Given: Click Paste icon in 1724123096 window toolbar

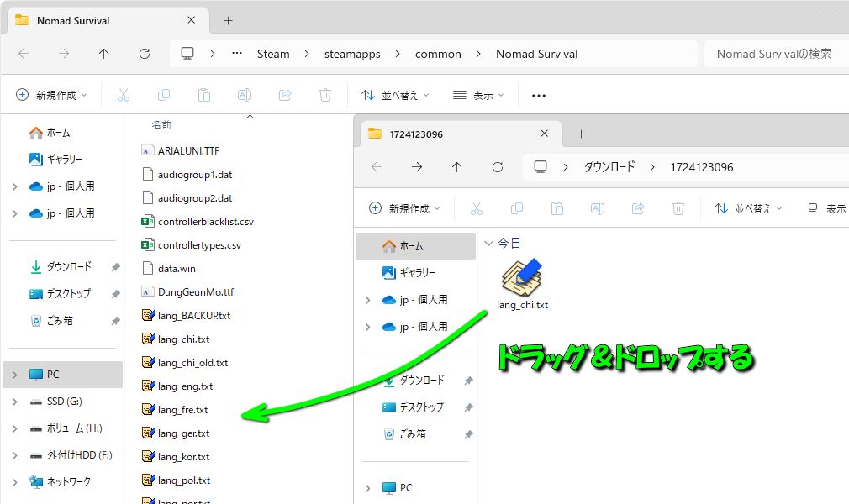Looking at the screenshot, I should [557, 208].
